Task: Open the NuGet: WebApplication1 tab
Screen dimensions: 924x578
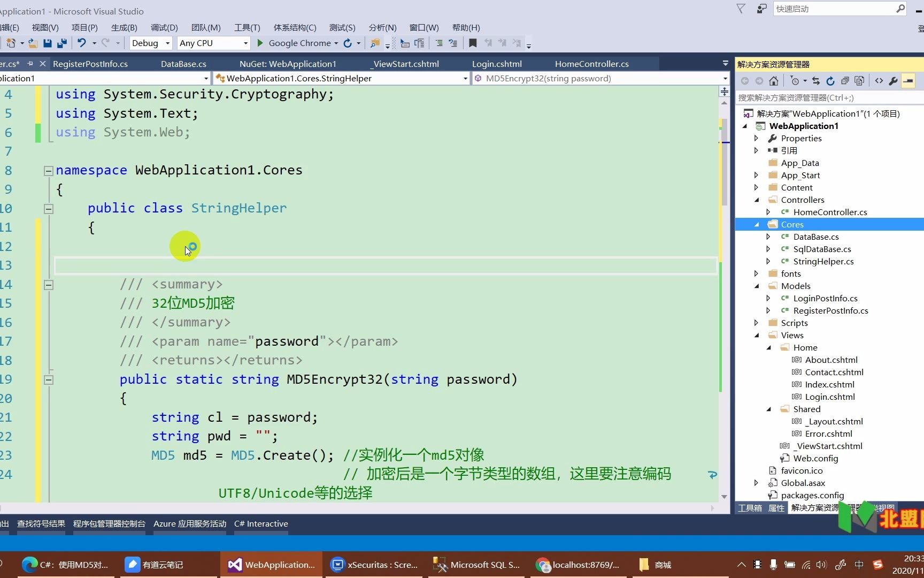Action: pos(288,64)
